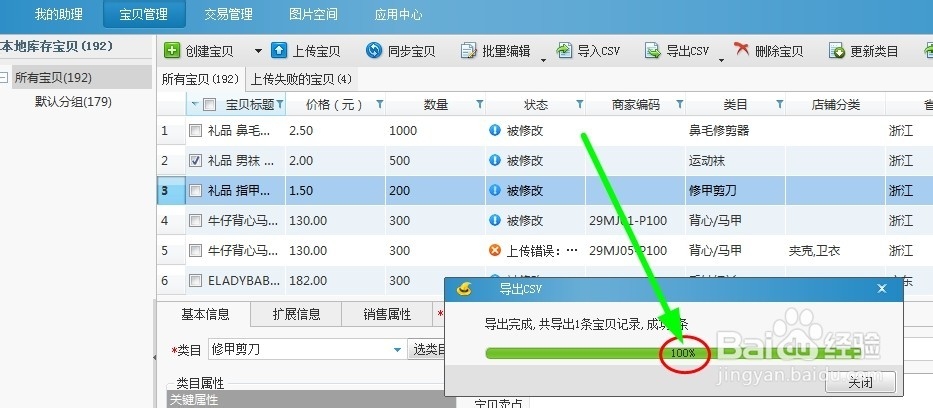Click 关闭 button in 导出CSV dialog
The height and width of the screenshot is (408, 933).
click(860, 382)
